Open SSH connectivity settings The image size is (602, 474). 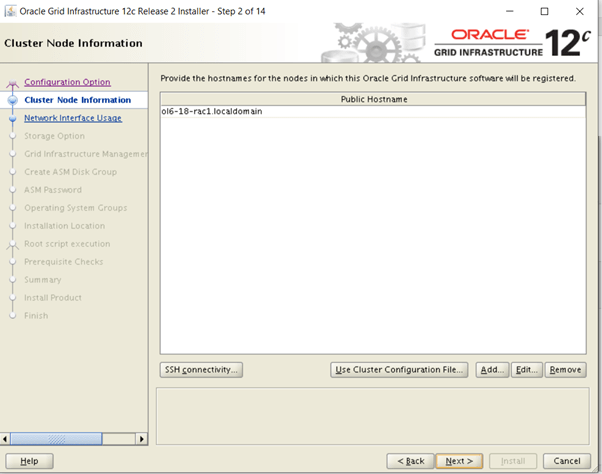201,370
